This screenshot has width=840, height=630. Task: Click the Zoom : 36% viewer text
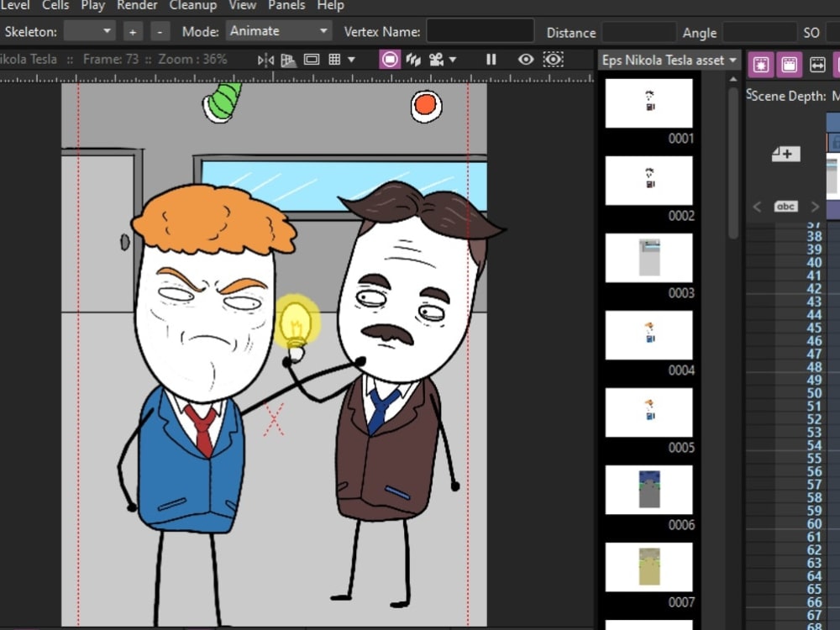click(x=192, y=60)
